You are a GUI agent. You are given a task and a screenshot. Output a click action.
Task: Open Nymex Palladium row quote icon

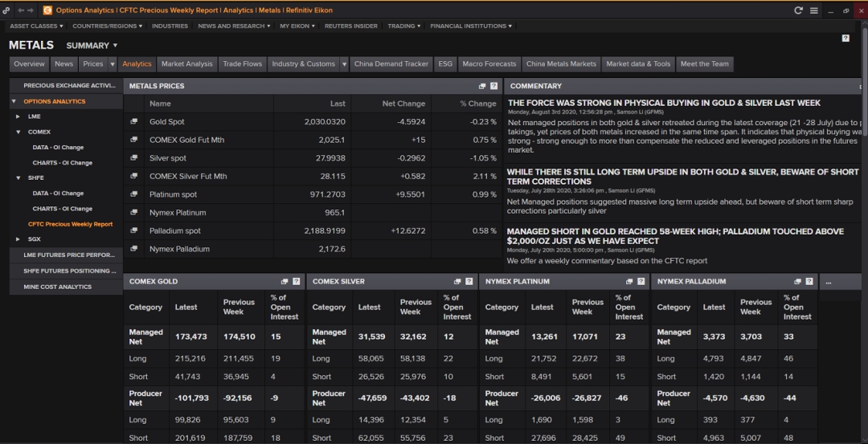pos(133,249)
